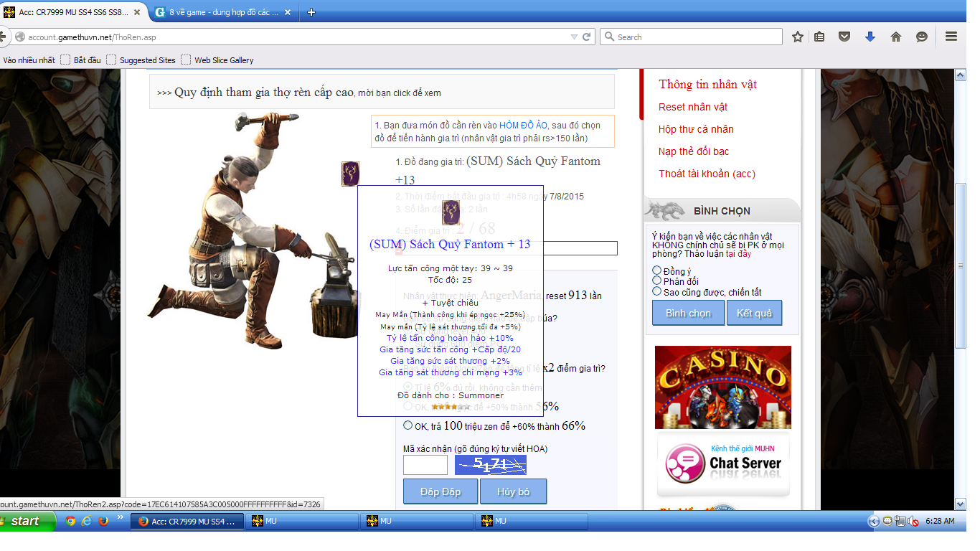Image resolution: width=980 pixels, height=551 pixels.
Task: Click the scrollbar up arrow
Action: coord(960,75)
